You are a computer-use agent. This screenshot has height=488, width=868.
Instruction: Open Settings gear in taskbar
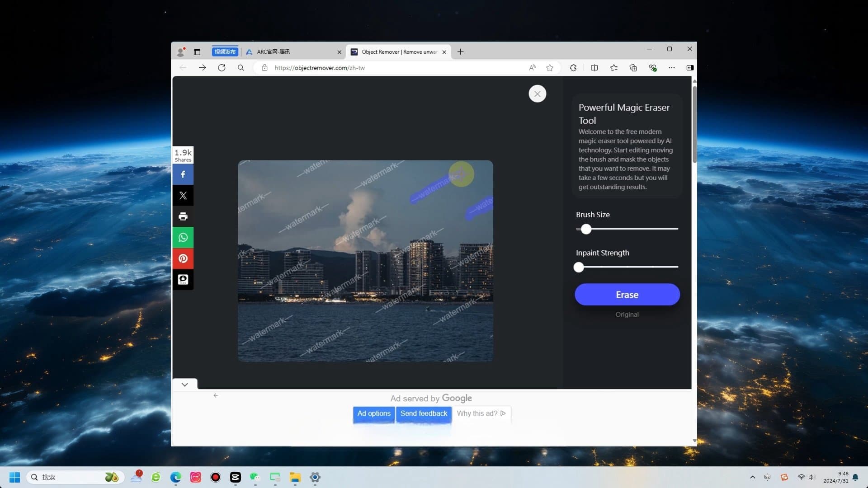(x=315, y=477)
